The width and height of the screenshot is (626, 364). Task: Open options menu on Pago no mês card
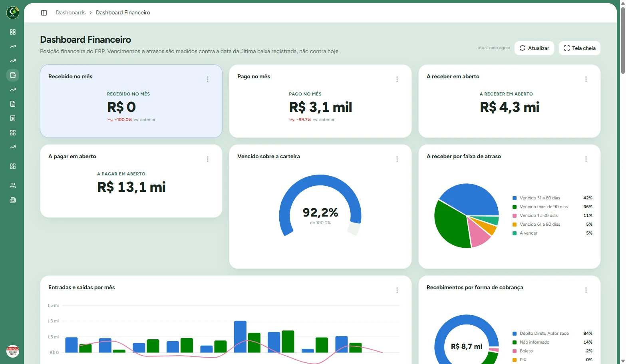397,79
